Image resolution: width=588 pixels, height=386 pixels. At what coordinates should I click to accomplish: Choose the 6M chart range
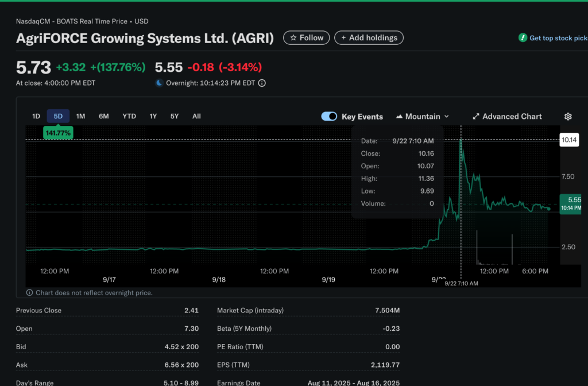pyautogui.click(x=103, y=117)
